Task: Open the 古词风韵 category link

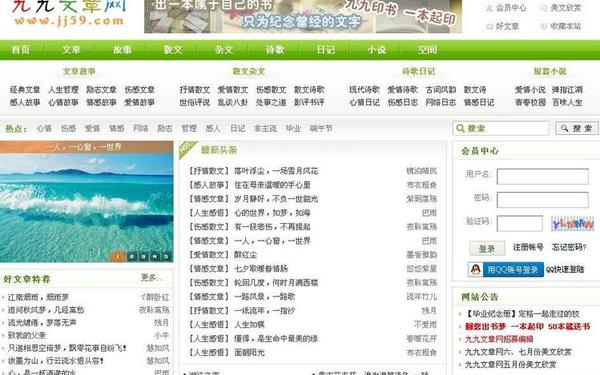Action: pyautogui.click(x=441, y=90)
